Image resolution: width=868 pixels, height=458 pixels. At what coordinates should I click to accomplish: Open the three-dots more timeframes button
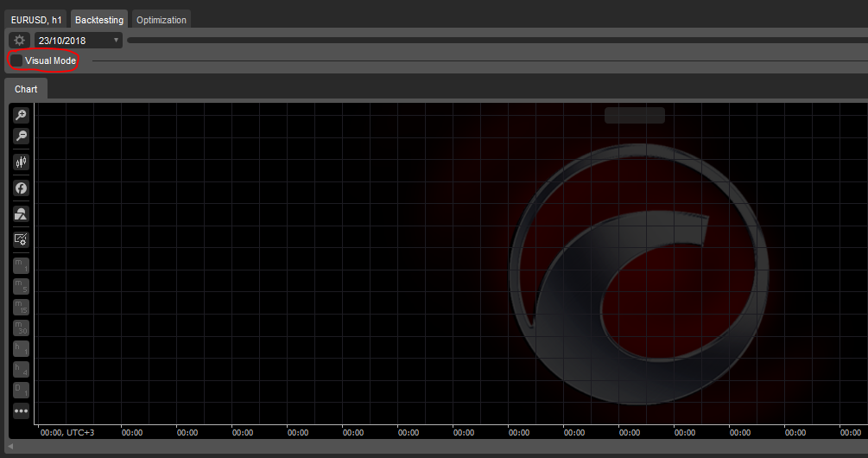[21, 411]
